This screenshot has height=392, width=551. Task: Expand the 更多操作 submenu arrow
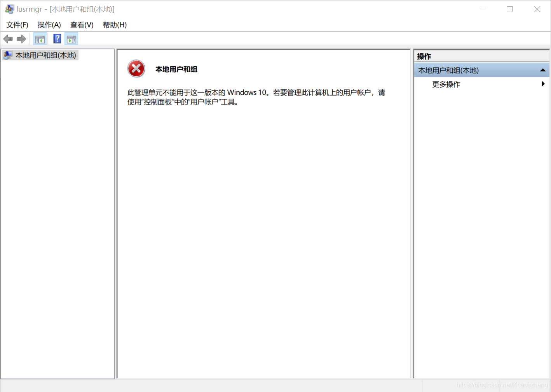click(x=543, y=84)
